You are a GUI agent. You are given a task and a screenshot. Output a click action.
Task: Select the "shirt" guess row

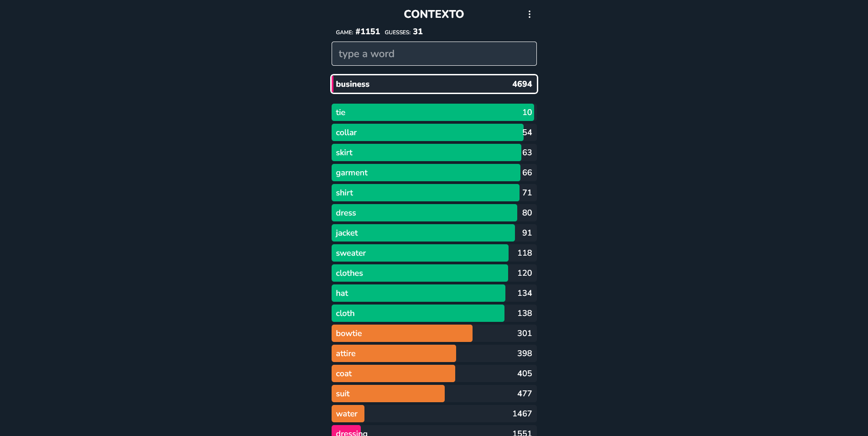(x=434, y=193)
